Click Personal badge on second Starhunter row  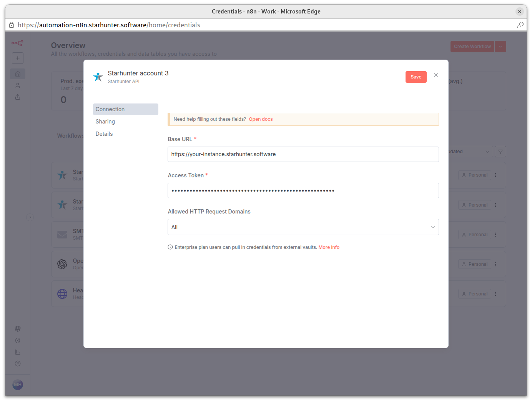click(x=475, y=205)
